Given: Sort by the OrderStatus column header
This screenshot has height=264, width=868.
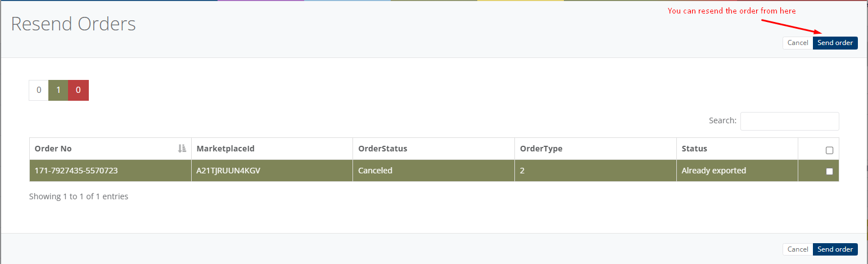Looking at the screenshot, I should pyautogui.click(x=383, y=149).
